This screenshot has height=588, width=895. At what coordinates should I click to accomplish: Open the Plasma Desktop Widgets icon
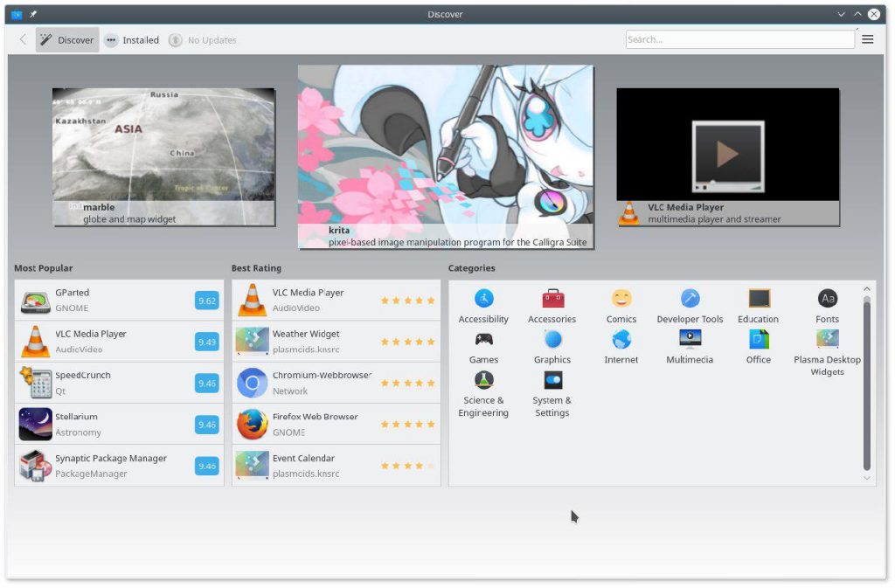click(828, 340)
